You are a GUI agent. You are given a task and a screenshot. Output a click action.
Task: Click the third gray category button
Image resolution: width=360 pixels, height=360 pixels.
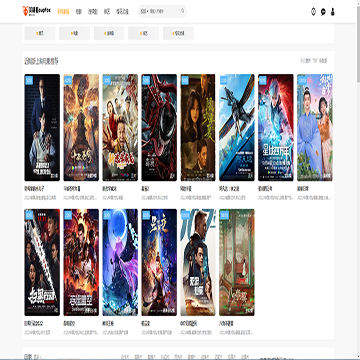109,33
